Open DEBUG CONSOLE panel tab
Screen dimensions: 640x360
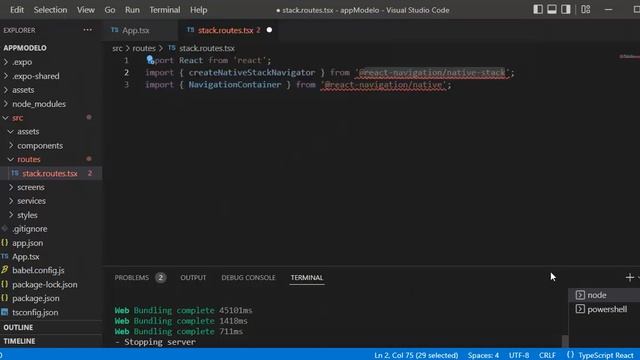pyautogui.click(x=248, y=278)
